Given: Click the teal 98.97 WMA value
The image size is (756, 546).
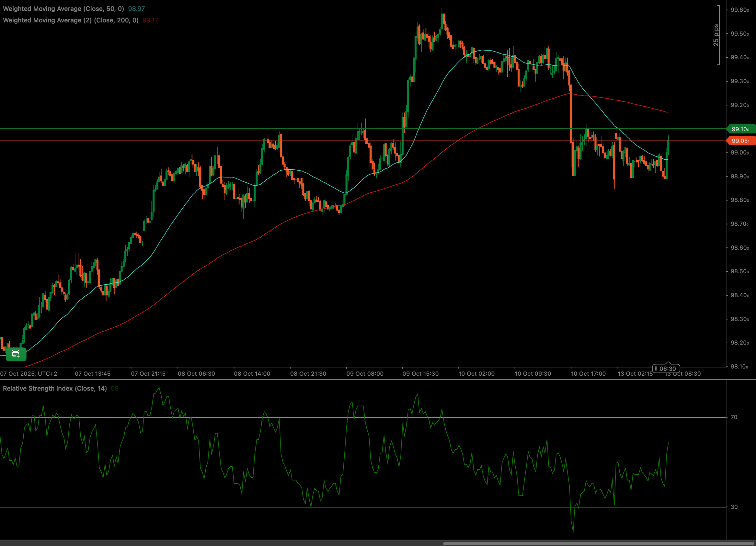Looking at the screenshot, I should click(136, 9).
